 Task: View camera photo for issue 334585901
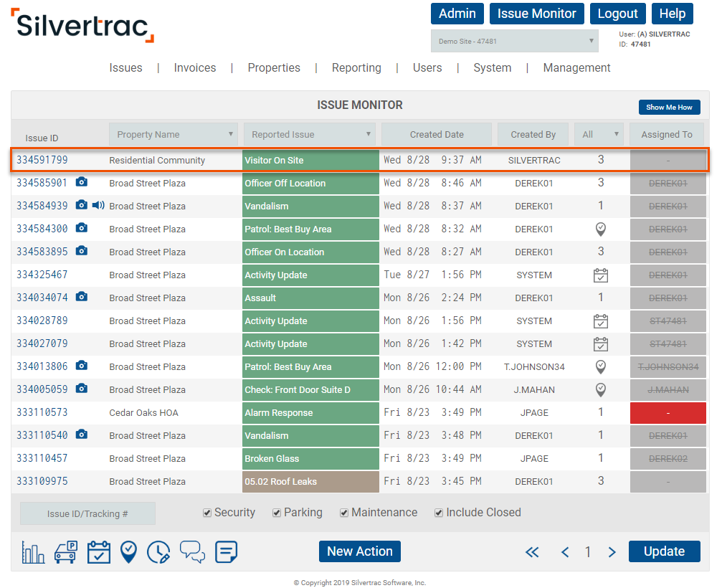[82, 182]
